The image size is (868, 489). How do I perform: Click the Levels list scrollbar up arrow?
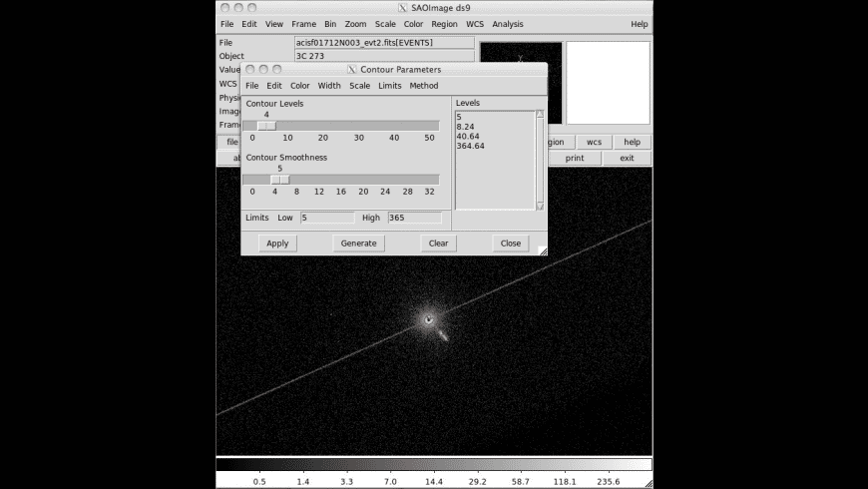click(x=541, y=114)
